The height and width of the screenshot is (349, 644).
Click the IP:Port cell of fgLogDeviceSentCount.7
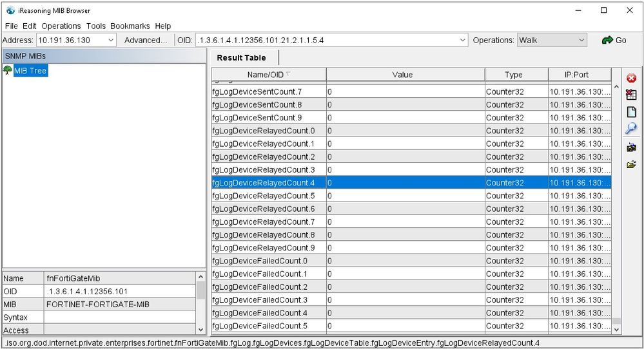[580, 91]
